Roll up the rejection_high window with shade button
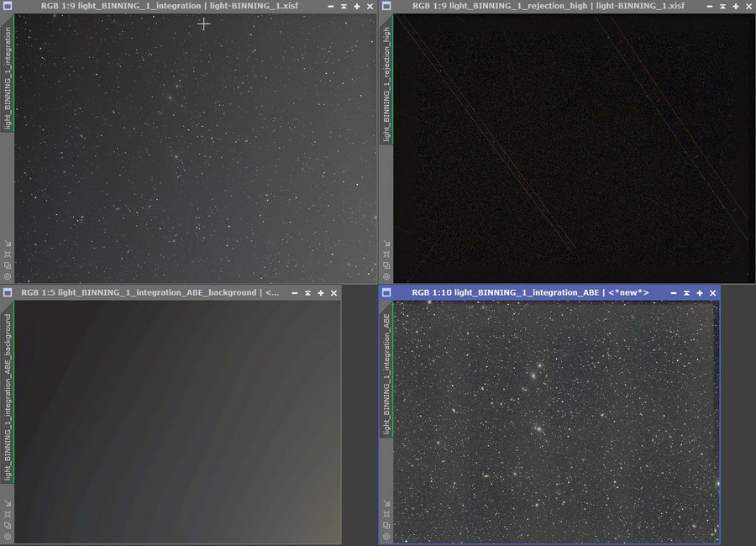The width and height of the screenshot is (756, 546). point(722,6)
